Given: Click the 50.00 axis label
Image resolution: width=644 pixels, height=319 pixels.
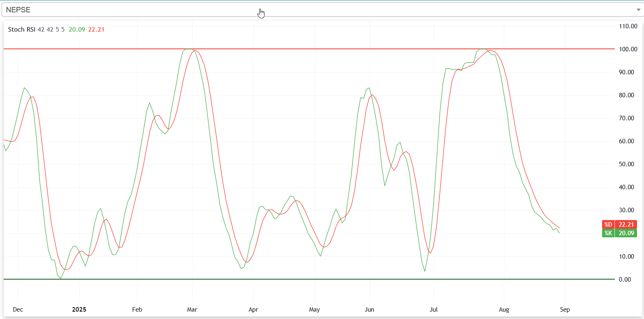Looking at the screenshot, I should tap(626, 164).
